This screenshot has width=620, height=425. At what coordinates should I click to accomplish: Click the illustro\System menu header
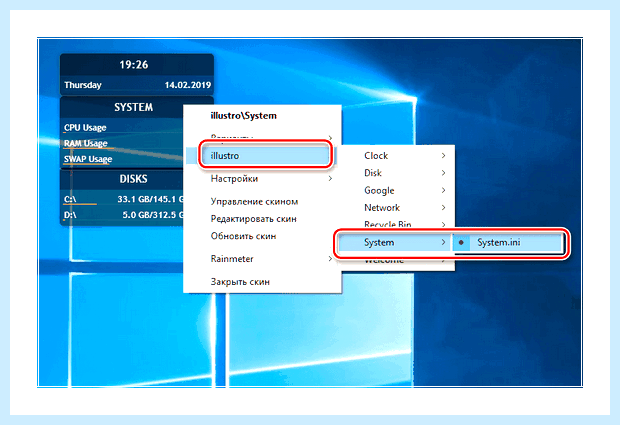[x=244, y=116]
